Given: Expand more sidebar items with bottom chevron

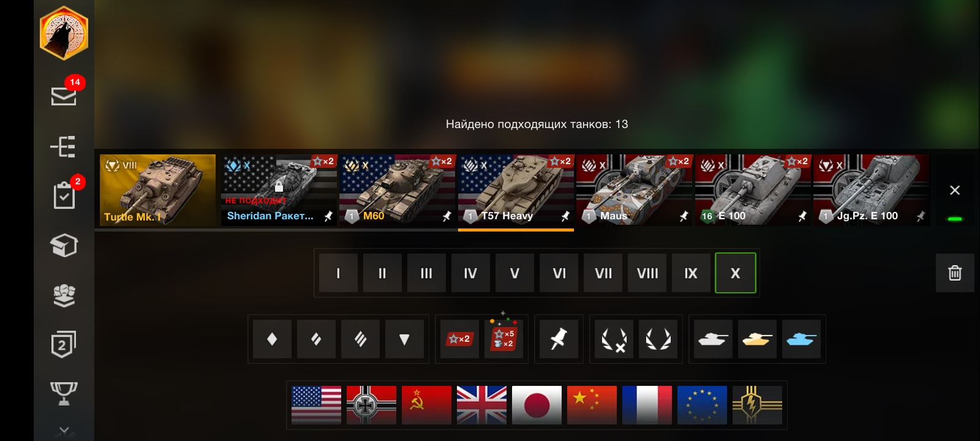Looking at the screenshot, I should tap(64, 431).
